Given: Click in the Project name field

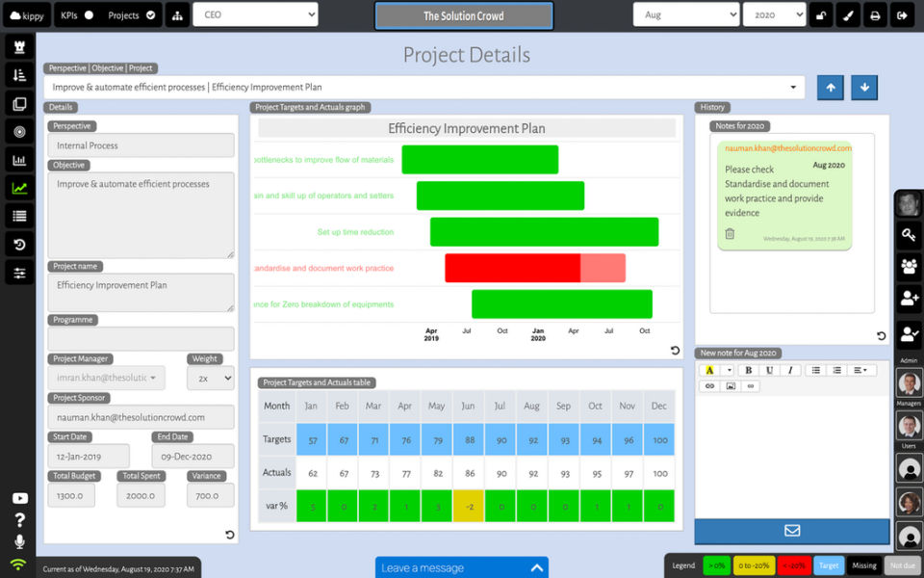Looking at the screenshot, I should click(x=141, y=293).
